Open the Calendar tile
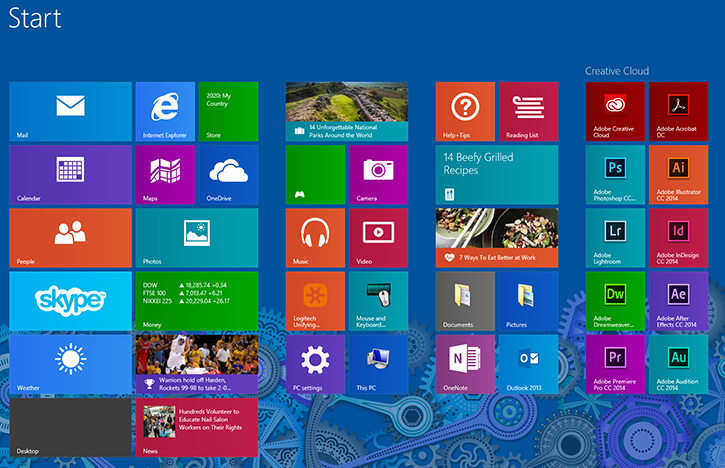Screen dimensions: 725x468 [70, 175]
